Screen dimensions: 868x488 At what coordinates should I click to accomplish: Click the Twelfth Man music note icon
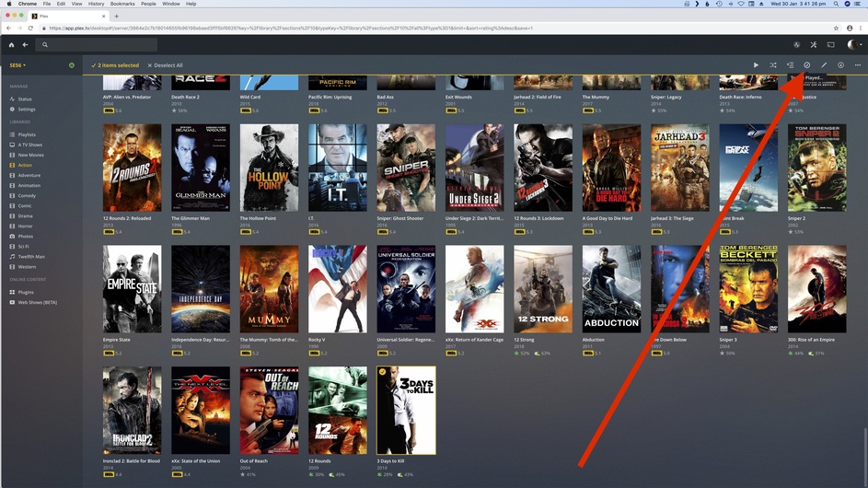pos(12,257)
